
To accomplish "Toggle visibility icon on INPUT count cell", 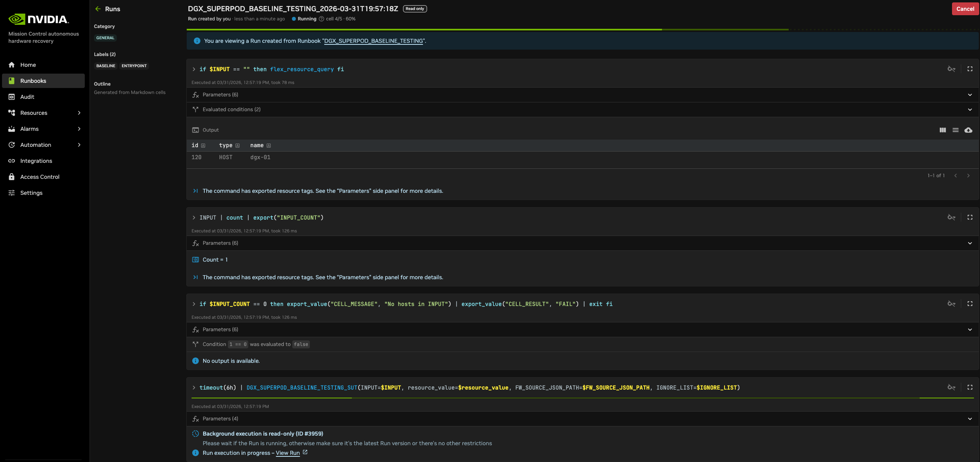I will coord(951,218).
